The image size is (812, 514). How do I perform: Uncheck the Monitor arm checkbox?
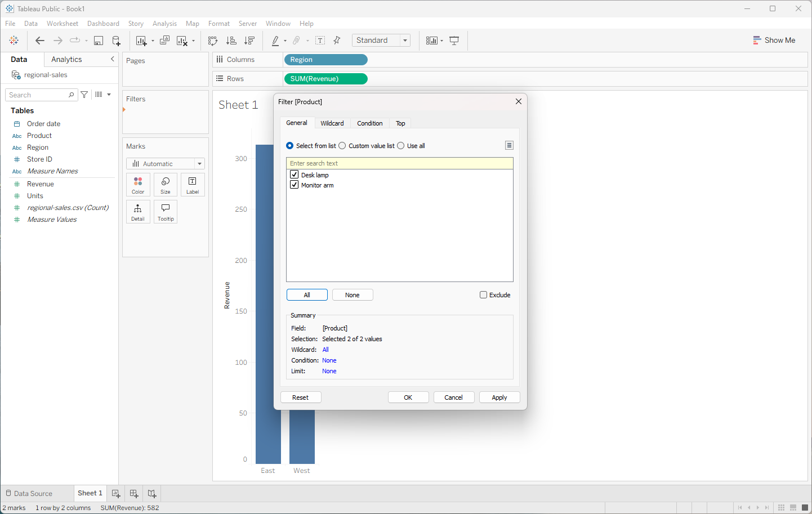(294, 185)
